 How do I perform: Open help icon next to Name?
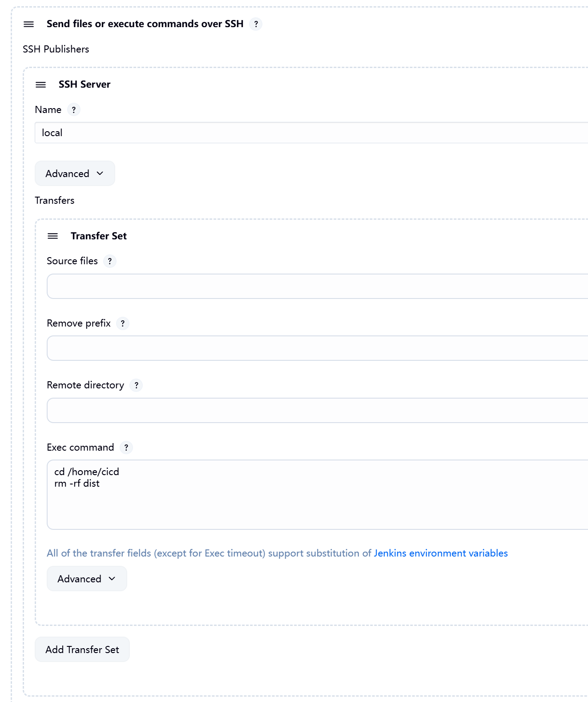click(74, 109)
